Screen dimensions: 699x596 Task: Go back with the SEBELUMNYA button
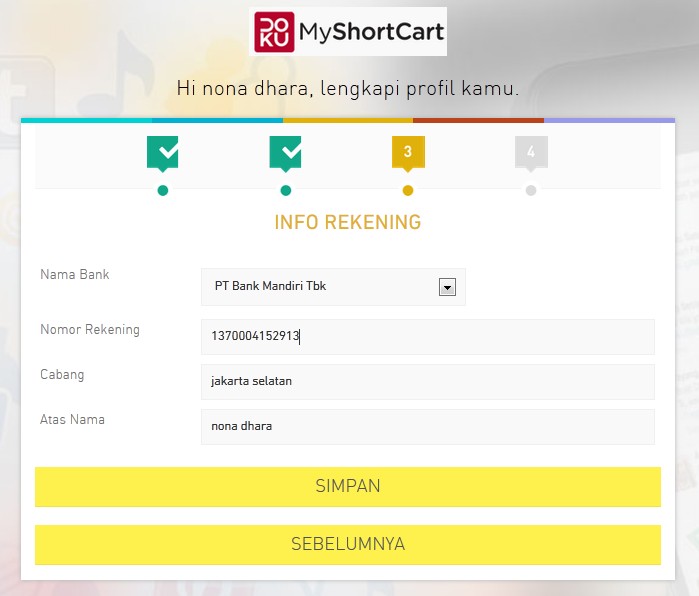pos(347,545)
